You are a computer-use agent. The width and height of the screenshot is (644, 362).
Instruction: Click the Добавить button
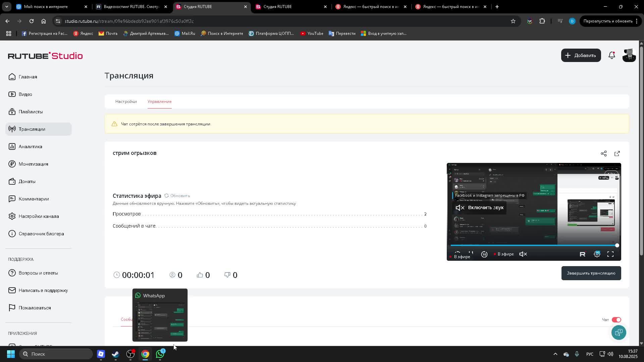coord(581,56)
